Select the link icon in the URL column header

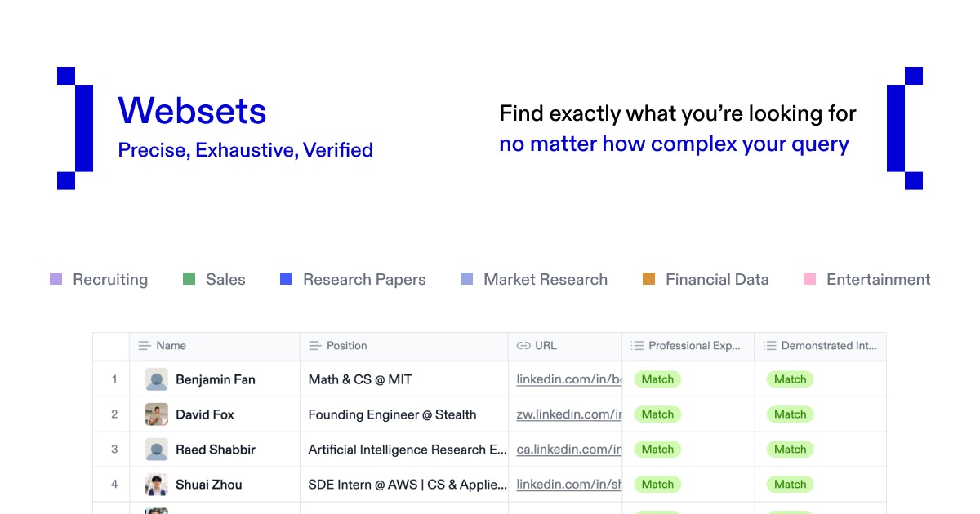click(x=522, y=345)
